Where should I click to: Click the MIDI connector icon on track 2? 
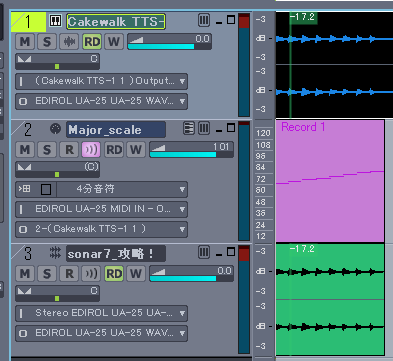(55, 129)
